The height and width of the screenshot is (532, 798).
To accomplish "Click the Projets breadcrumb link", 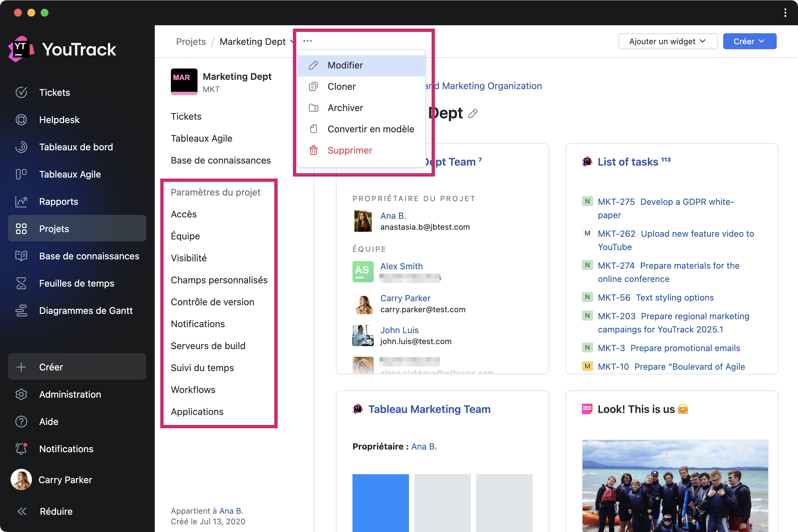I will (191, 41).
